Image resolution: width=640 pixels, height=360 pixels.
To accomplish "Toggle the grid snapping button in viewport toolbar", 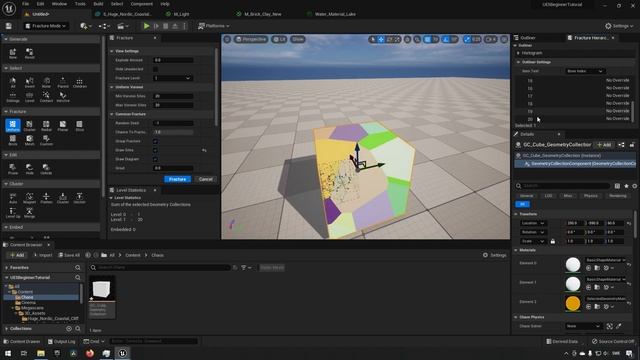I will pos(427,39).
